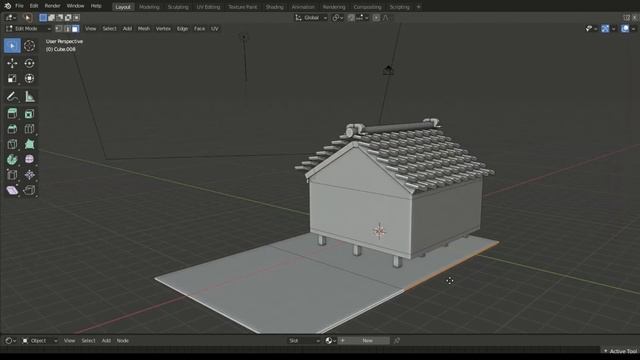Viewport: 640px width, 360px height.
Task: Enable face select mode
Action: click(x=76, y=29)
